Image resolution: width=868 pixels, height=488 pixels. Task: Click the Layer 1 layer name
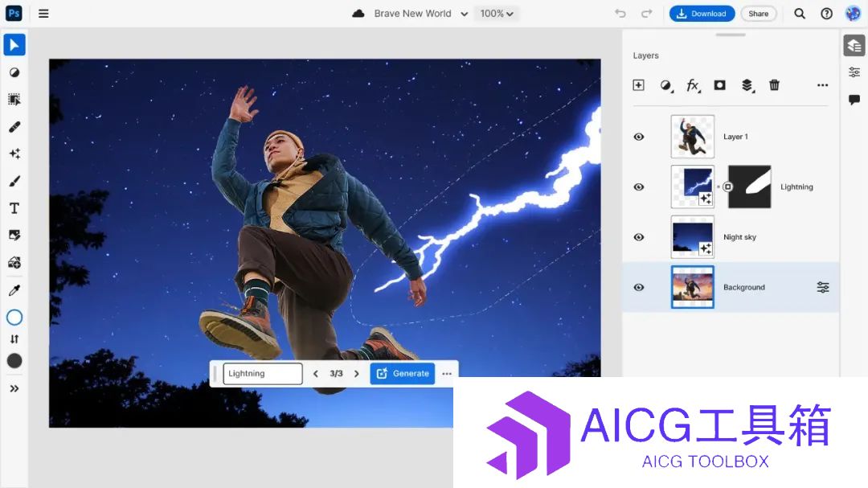coord(735,137)
